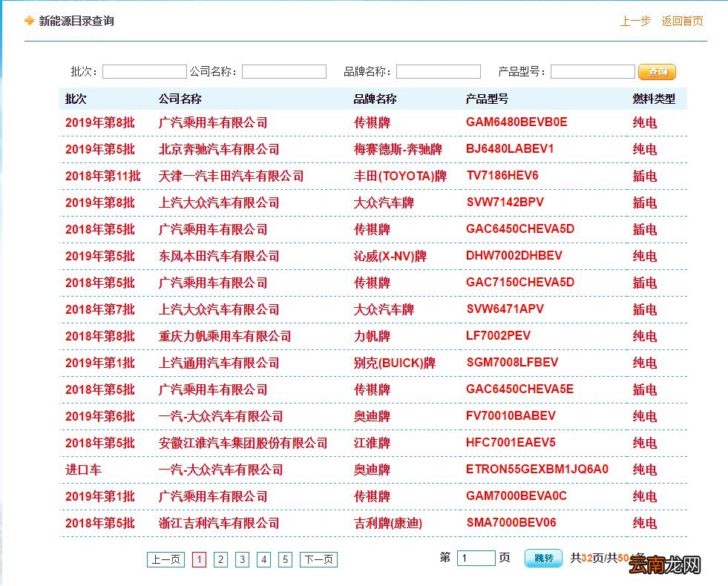Screen dimensions: 728x586
Task: Click 纯电 in the LF7002PEV row
Action: pyautogui.click(x=645, y=336)
